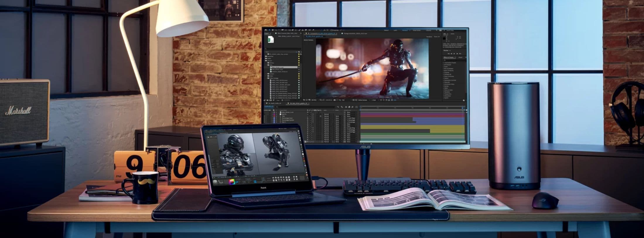Hide the Percentage Symbol layer

(265, 120)
